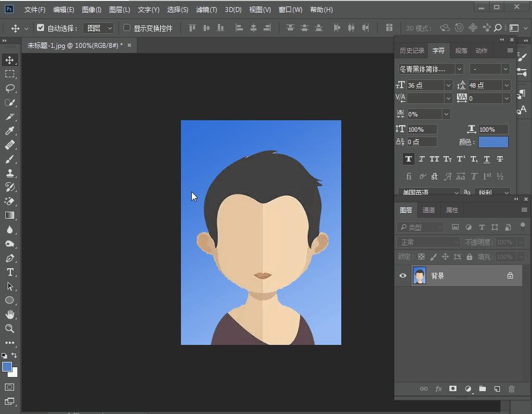532x414 pixels.
Task: Add a layer mask from Layers panel
Action: point(453,389)
